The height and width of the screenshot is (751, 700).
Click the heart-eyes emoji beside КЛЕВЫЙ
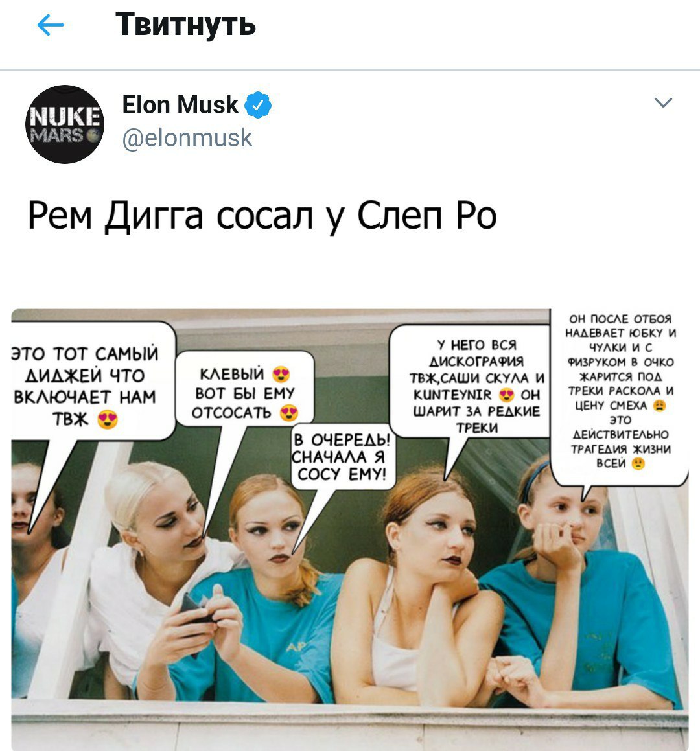pyautogui.click(x=281, y=374)
